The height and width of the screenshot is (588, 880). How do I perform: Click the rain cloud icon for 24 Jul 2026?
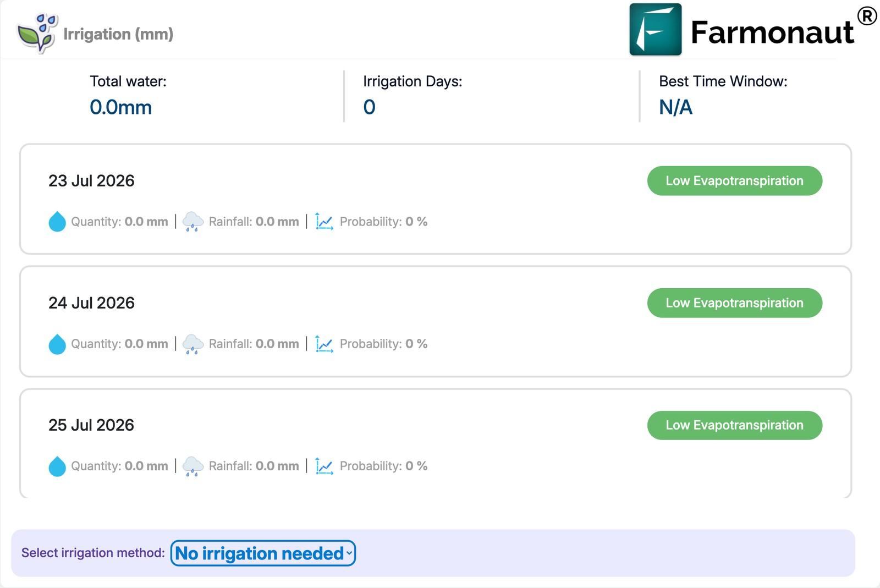pos(193,344)
